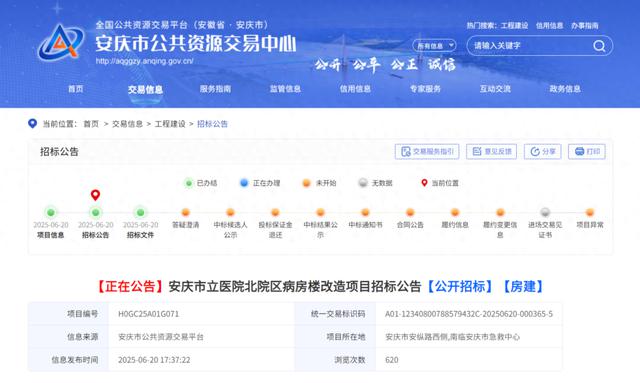Click the orange 中标结果公示 timeline node
The height and width of the screenshot is (383, 640).
320,212
